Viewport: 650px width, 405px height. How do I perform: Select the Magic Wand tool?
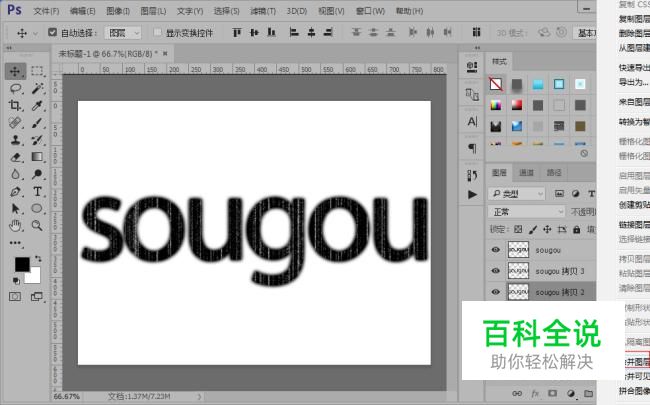37,88
